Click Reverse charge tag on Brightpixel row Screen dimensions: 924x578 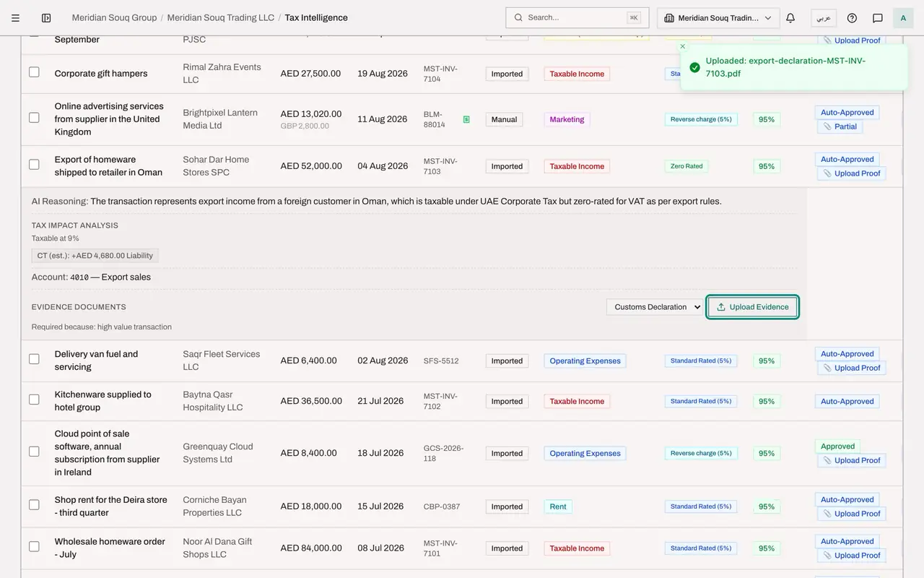point(701,119)
